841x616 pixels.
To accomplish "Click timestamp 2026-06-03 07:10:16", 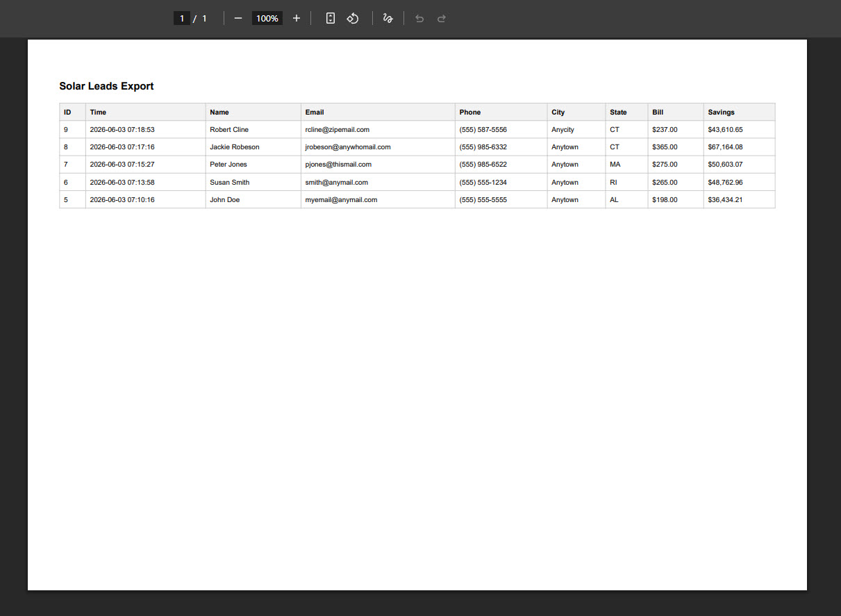I will point(122,199).
